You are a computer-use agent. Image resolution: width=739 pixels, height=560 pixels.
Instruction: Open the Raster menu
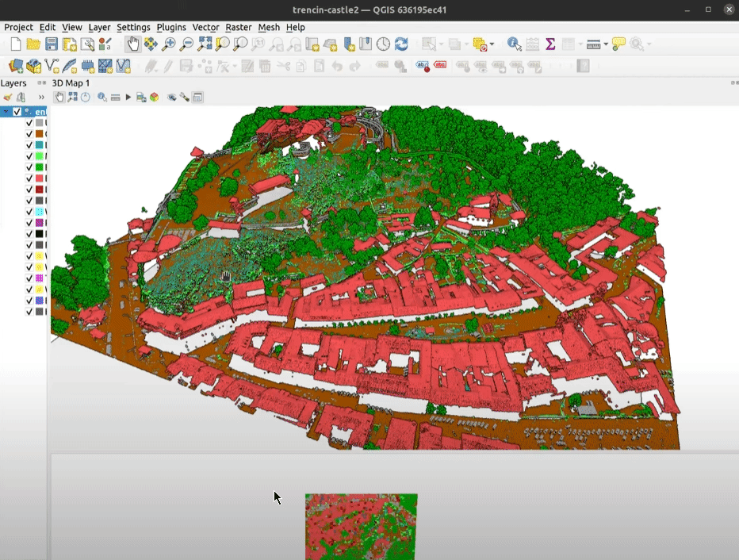(x=238, y=27)
